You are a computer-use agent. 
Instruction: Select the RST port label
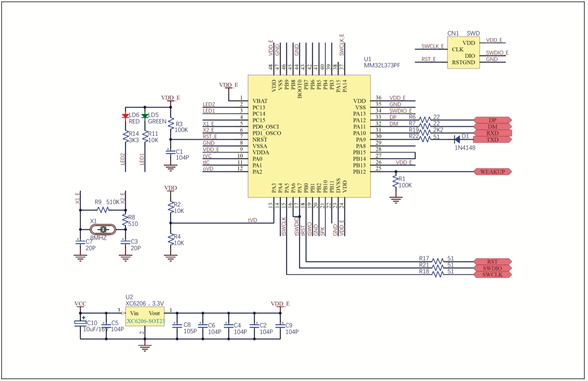click(x=492, y=261)
